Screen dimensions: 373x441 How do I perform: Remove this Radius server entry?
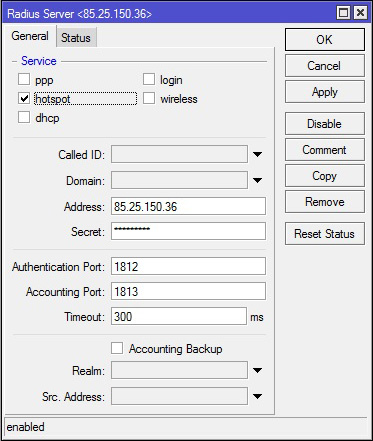click(325, 202)
